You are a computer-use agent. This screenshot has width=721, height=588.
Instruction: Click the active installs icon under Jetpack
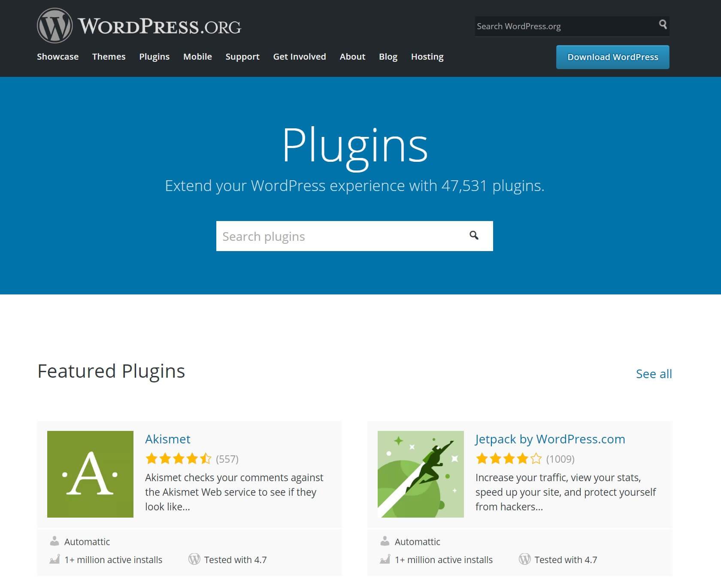pos(385,559)
